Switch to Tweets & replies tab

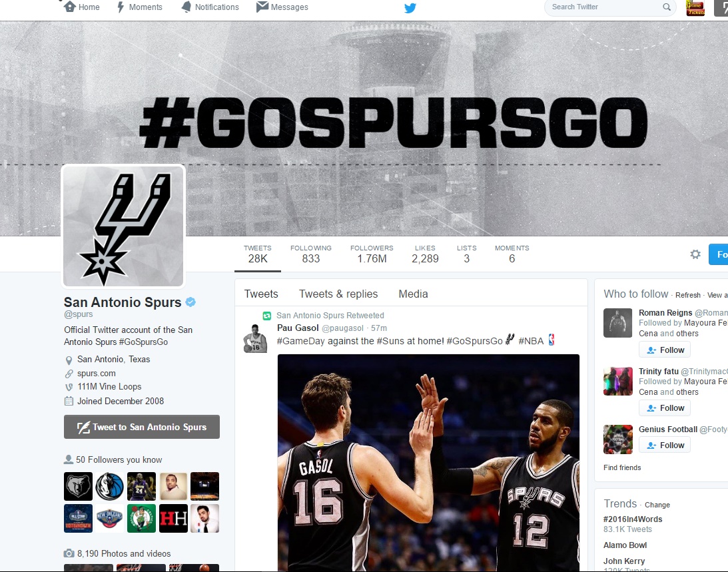click(338, 294)
